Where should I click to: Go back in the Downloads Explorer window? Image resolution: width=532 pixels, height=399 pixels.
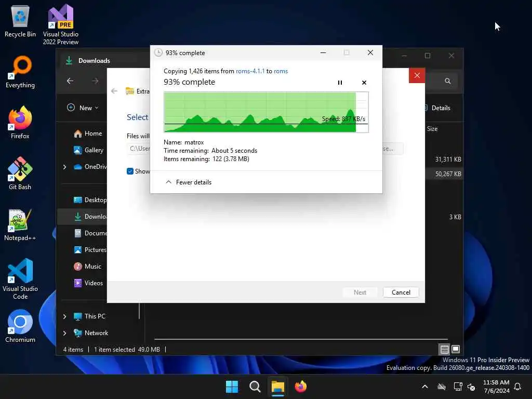(x=70, y=81)
